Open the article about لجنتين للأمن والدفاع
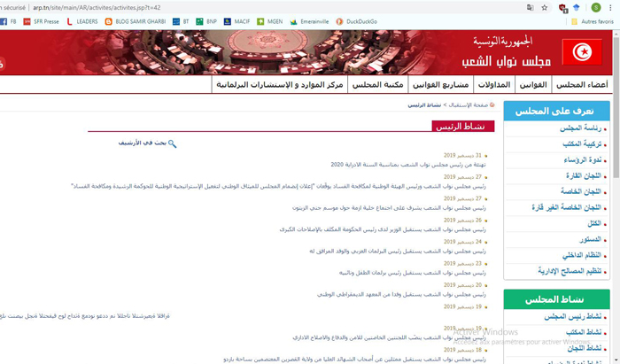This screenshot has height=364, width=620. click(x=389, y=337)
